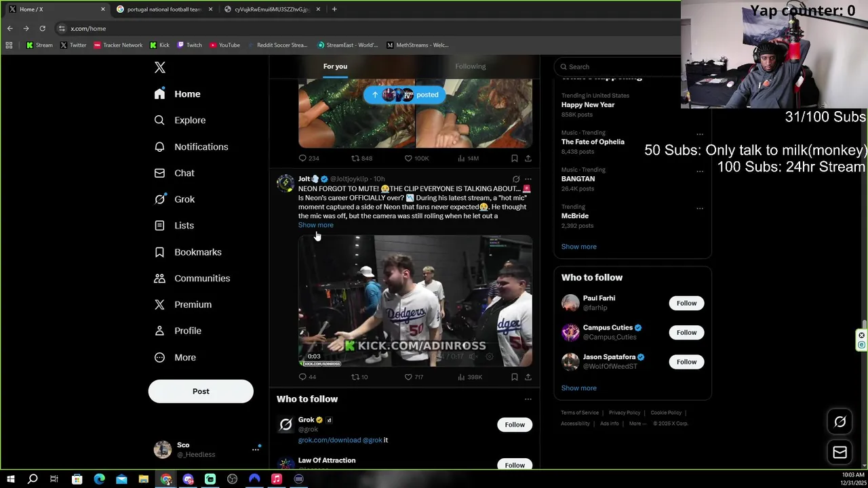This screenshot has width=868, height=488.
Task: Show more trending topics
Action: click(x=578, y=247)
